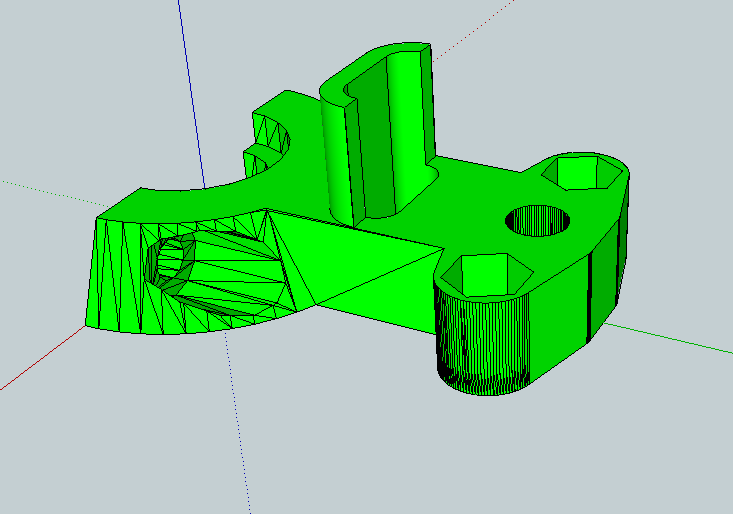Screen dimensions: 733x514
Task: Click the semicircular notch at the model's back
Action: [x=271, y=143]
